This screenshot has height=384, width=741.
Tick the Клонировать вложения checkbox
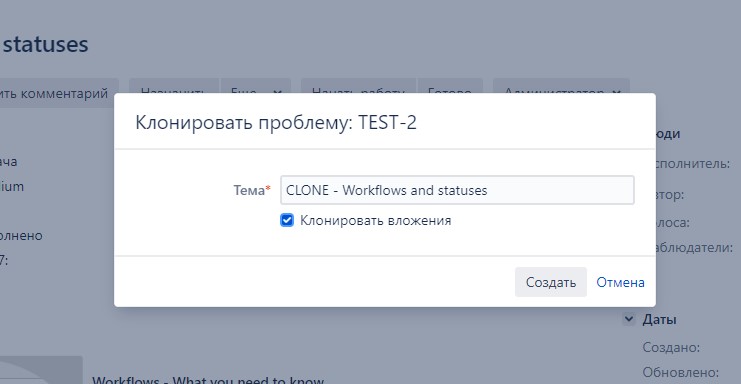287,220
